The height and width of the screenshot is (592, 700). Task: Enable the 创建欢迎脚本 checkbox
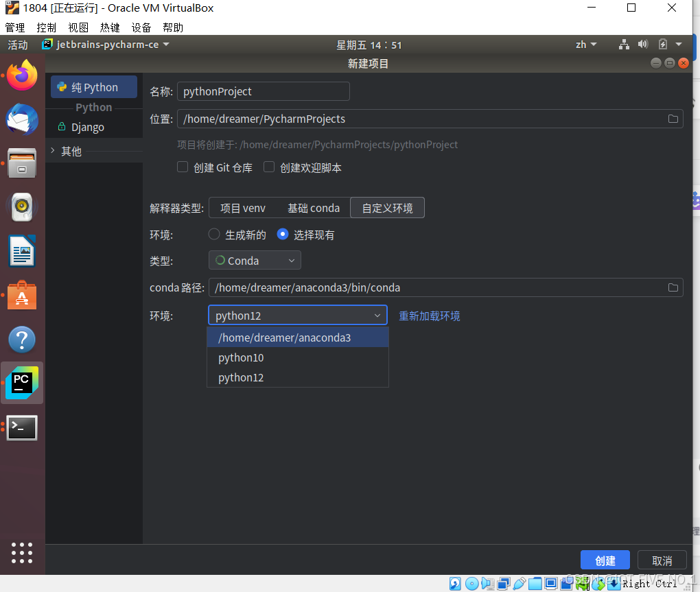click(x=269, y=167)
